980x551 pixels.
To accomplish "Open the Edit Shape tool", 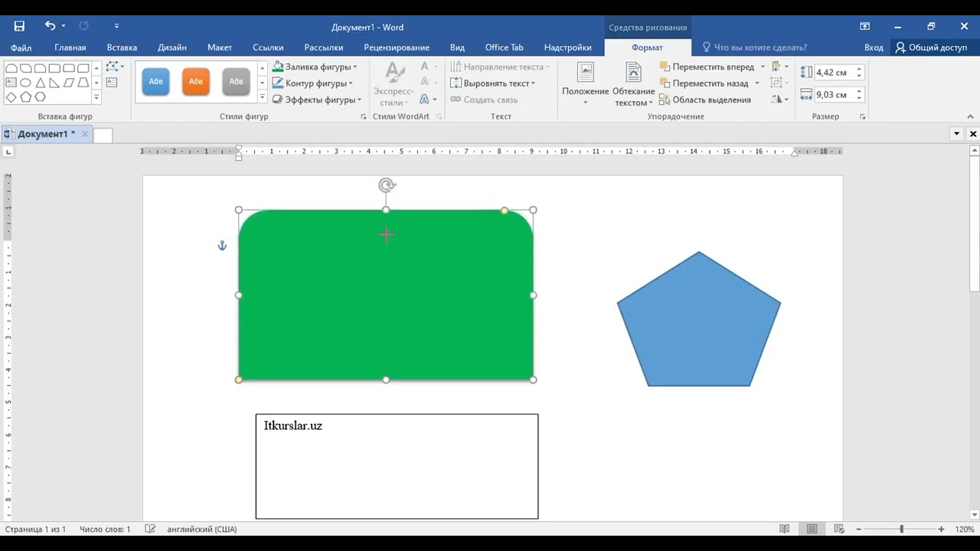I will [x=113, y=67].
